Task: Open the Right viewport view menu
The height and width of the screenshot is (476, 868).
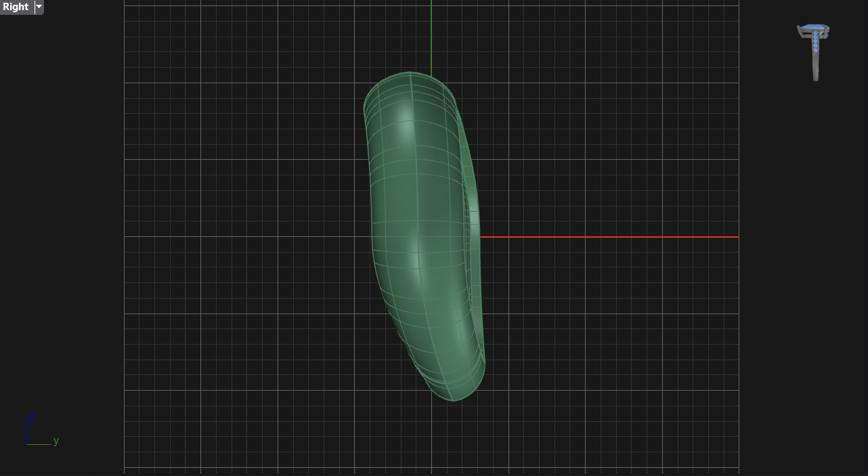Action: click(39, 7)
